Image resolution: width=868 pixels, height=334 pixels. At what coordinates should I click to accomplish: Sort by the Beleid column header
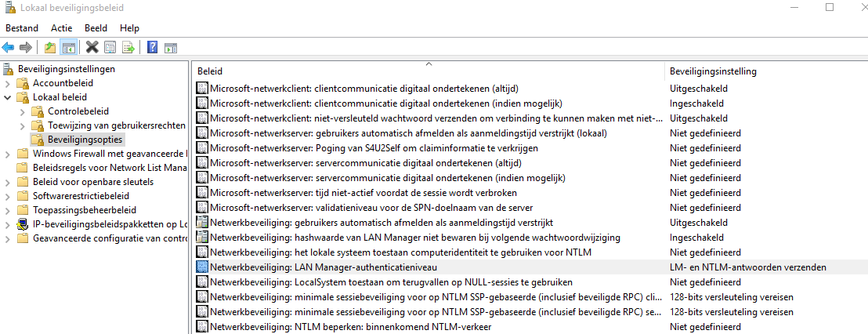coord(429,71)
